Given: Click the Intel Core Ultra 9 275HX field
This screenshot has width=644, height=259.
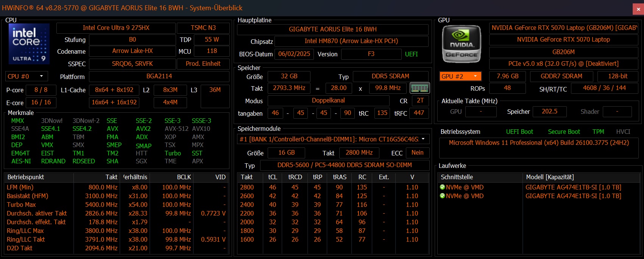Looking at the screenshot, I should tap(116, 28).
